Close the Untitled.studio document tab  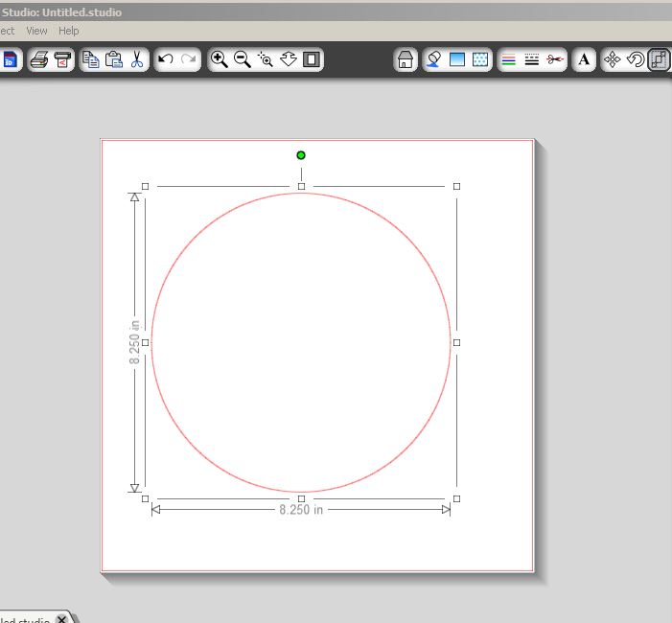pos(61,619)
